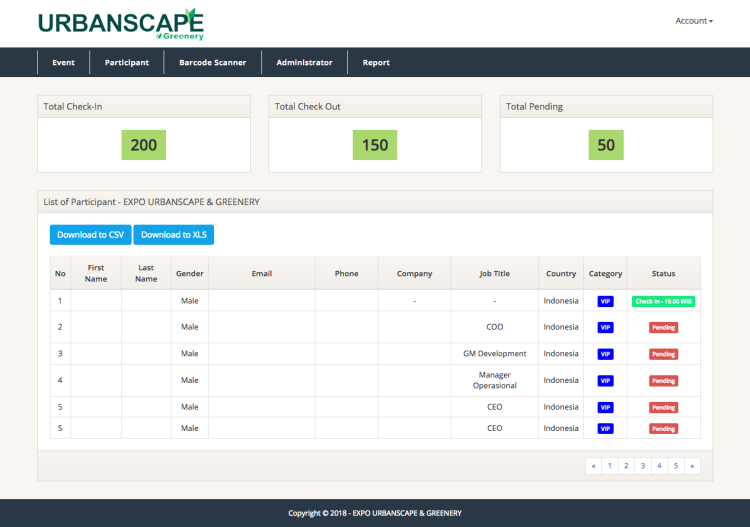
Task: Click the green Check in 19.00 WIB badge
Action: point(663,301)
